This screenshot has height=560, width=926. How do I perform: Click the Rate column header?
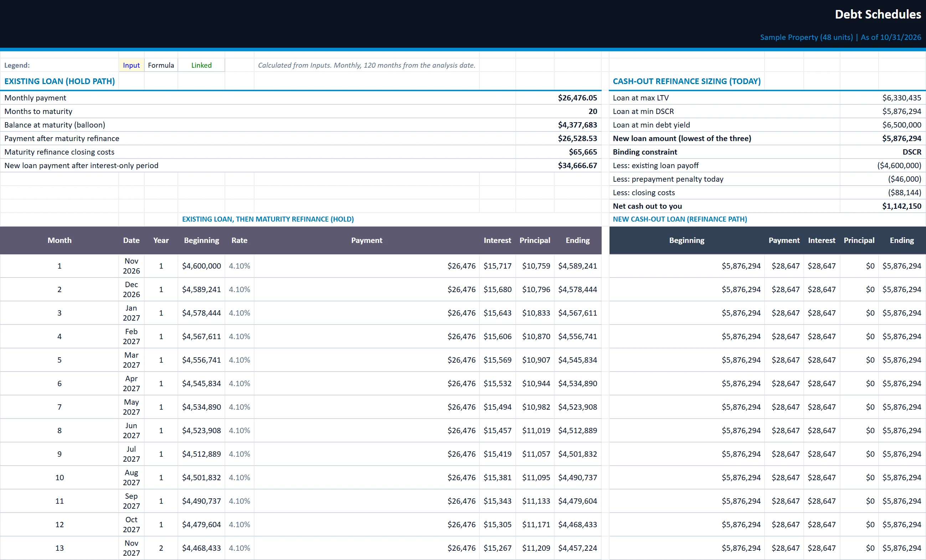point(240,240)
